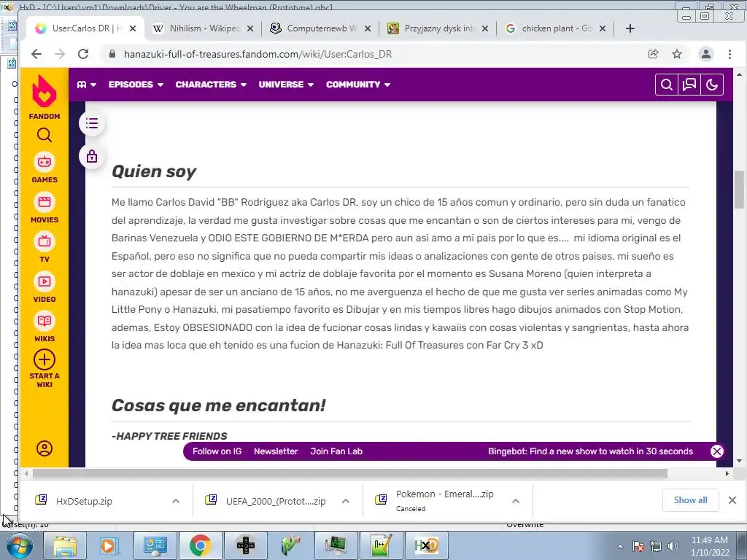The image size is (747, 560).
Task: Click the address bar URL field
Action: pyautogui.click(x=376, y=54)
